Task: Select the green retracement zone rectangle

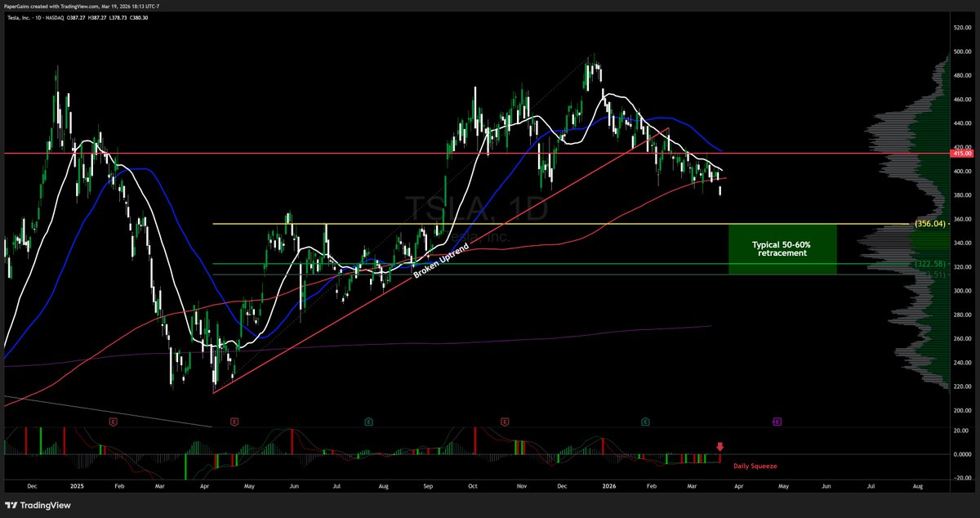Action: (782, 248)
